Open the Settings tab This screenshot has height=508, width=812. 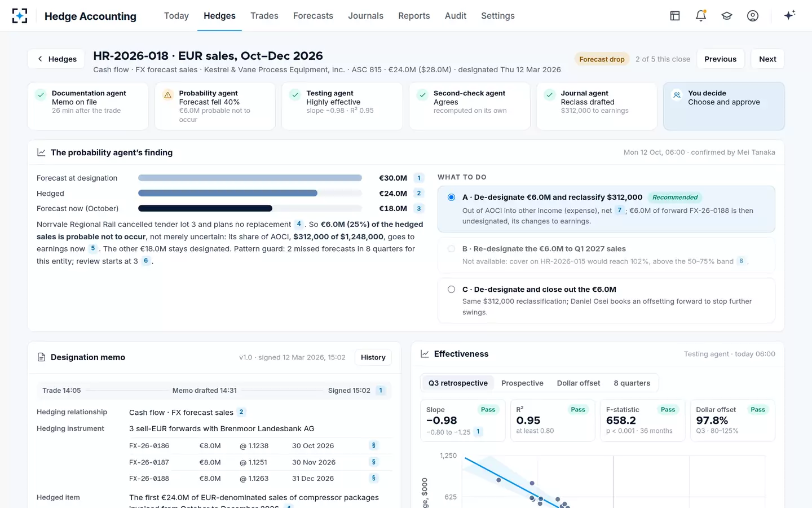coord(498,16)
